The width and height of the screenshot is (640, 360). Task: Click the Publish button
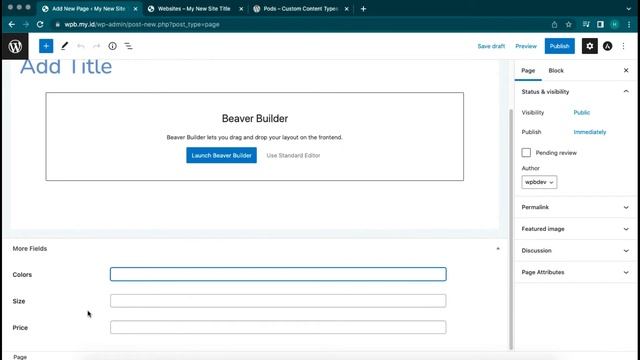pyautogui.click(x=559, y=46)
